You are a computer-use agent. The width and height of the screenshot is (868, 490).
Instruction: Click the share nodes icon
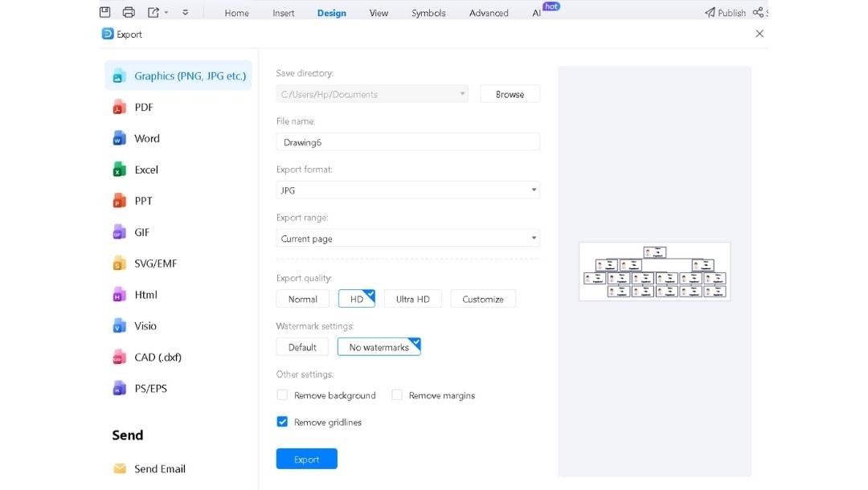(758, 12)
